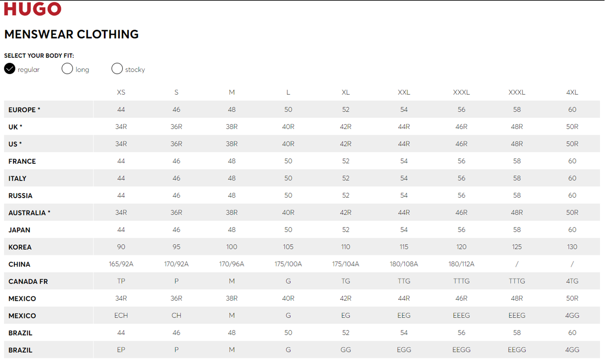Click the Korea size 130 cell
The height and width of the screenshot is (364, 605).
tap(572, 247)
